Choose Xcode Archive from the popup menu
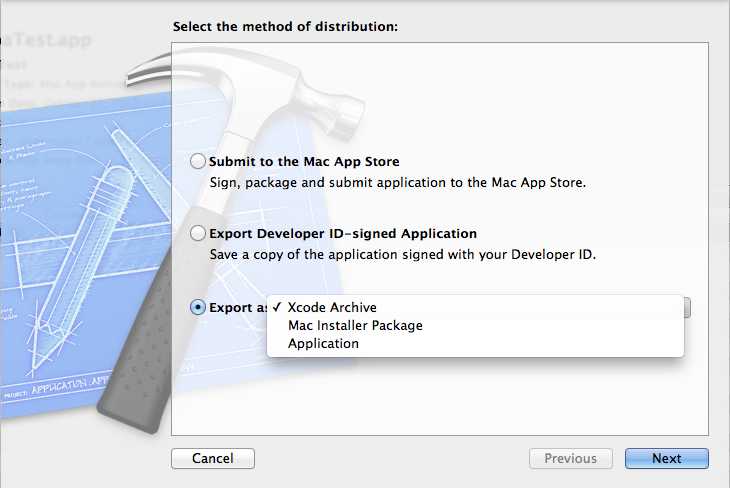The image size is (730, 488). (475, 307)
